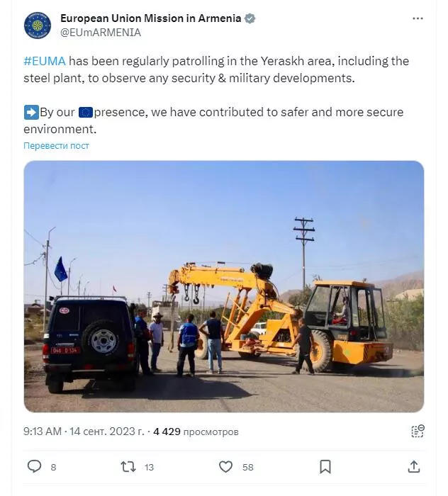Screen dimensions: 448x496
Task: Click the 9:13 AM timestamp
Action: [43, 432]
